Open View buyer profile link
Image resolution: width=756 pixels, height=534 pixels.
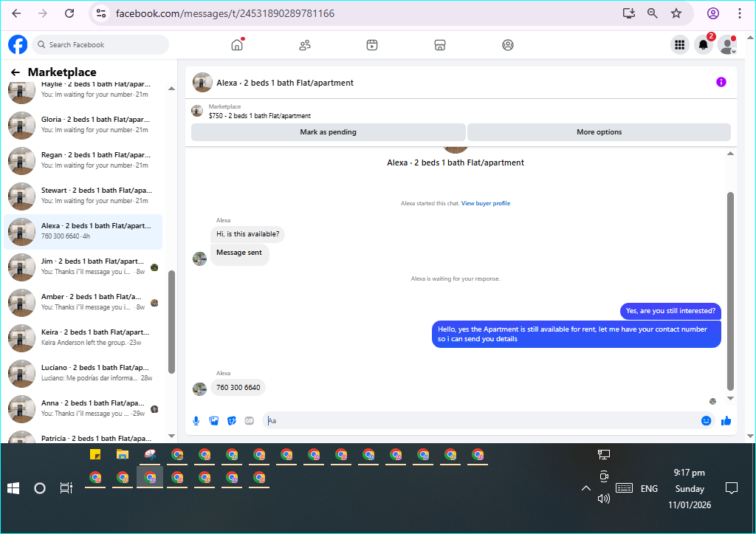[x=486, y=204]
